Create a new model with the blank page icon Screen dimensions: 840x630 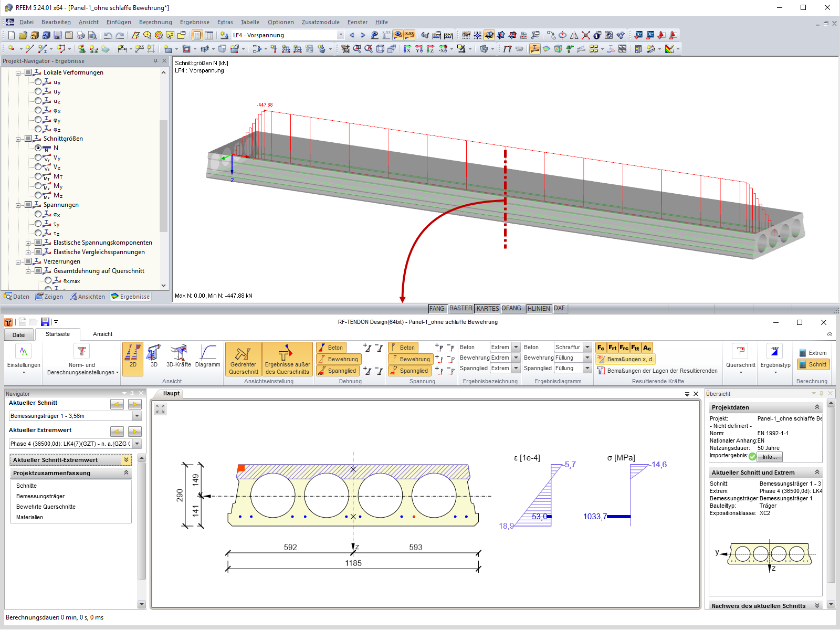(x=12, y=35)
